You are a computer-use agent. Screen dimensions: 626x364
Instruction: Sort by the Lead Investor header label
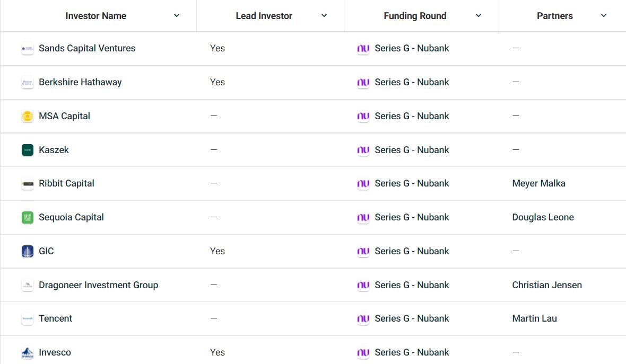(264, 16)
